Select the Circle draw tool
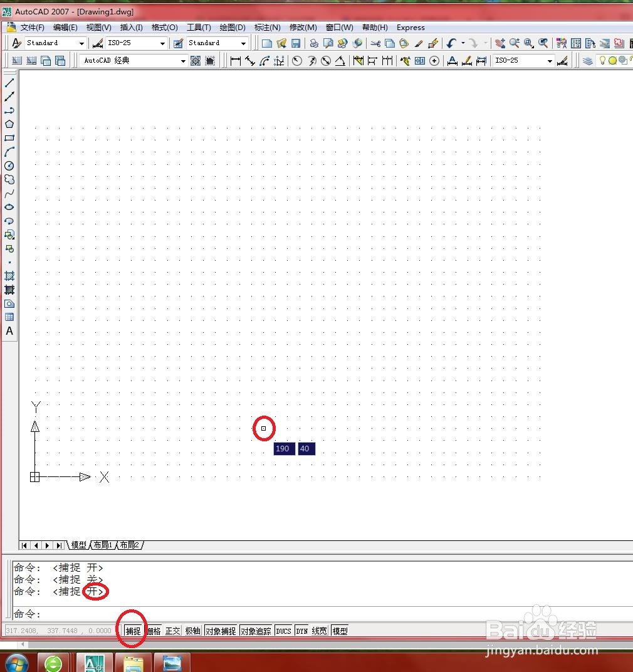Viewport: 633px width, 672px height. coord(9,166)
